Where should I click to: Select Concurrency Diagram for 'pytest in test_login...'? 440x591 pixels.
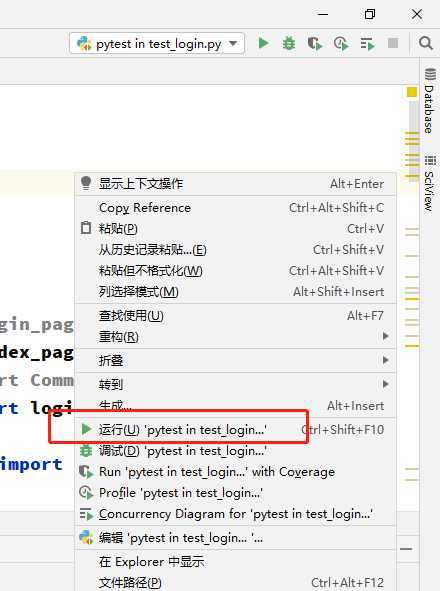(235, 514)
